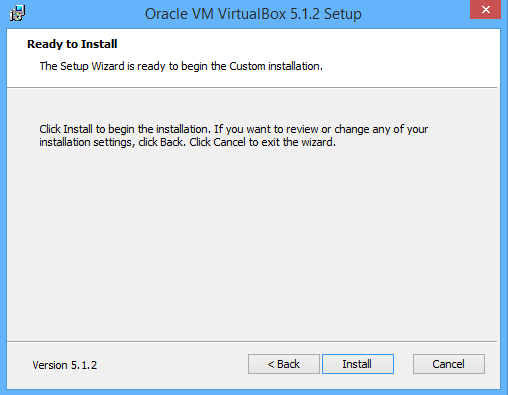Click the divider line above the button row
This screenshot has width=508, height=395.
tap(252, 341)
